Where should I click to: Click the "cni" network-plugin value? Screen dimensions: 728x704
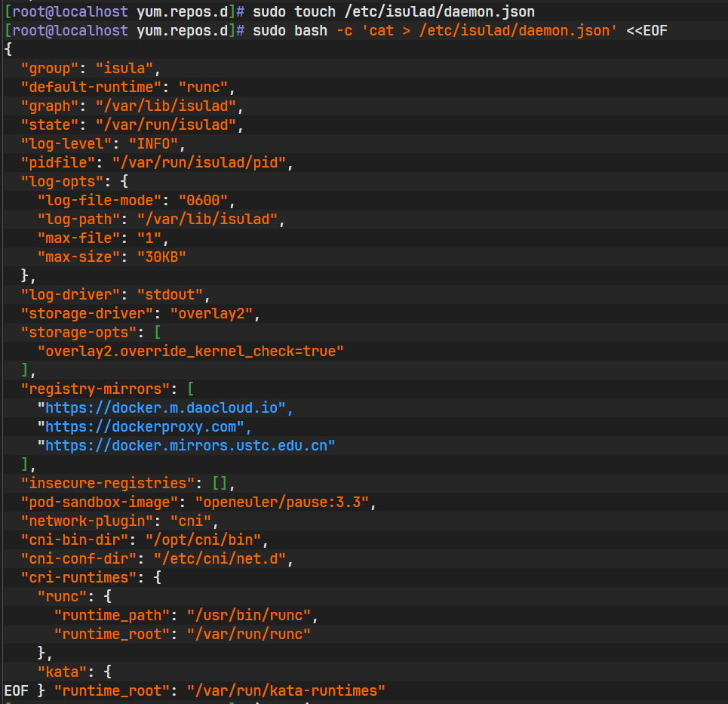191,521
